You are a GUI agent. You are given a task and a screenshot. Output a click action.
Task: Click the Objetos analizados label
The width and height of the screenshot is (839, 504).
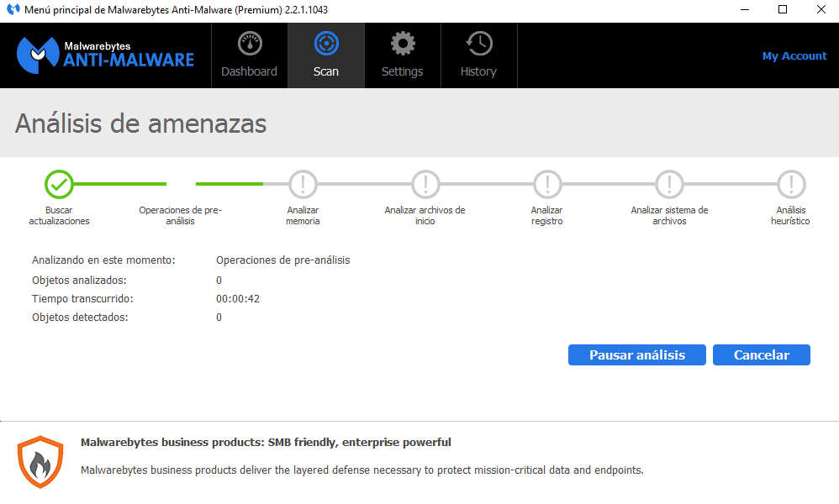coord(79,280)
